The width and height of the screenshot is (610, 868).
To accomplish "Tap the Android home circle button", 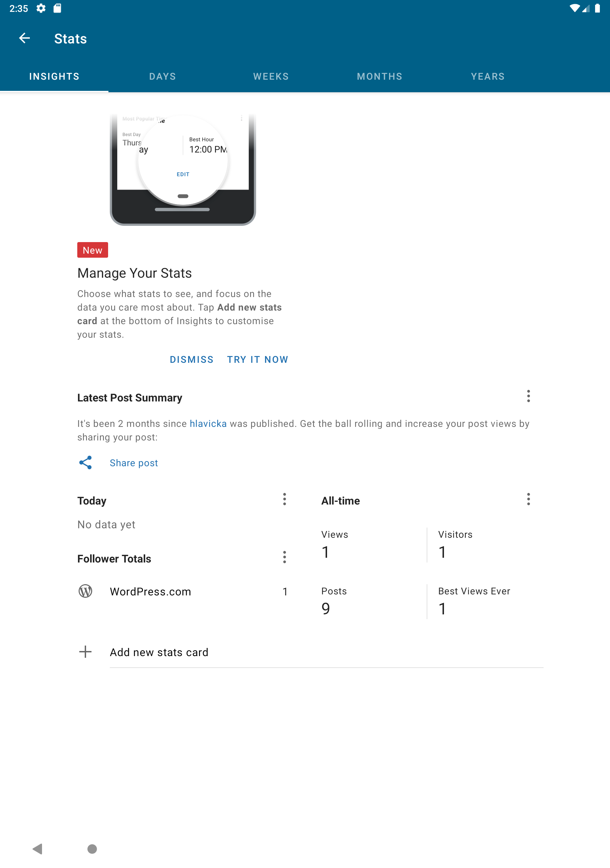I will pos(92,849).
